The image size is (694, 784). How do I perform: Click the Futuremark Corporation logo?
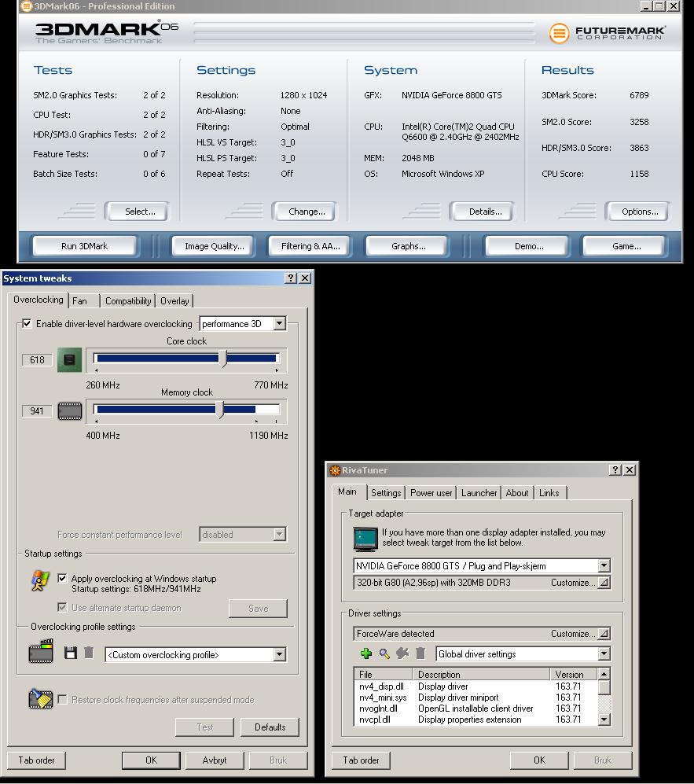click(608, 33)
